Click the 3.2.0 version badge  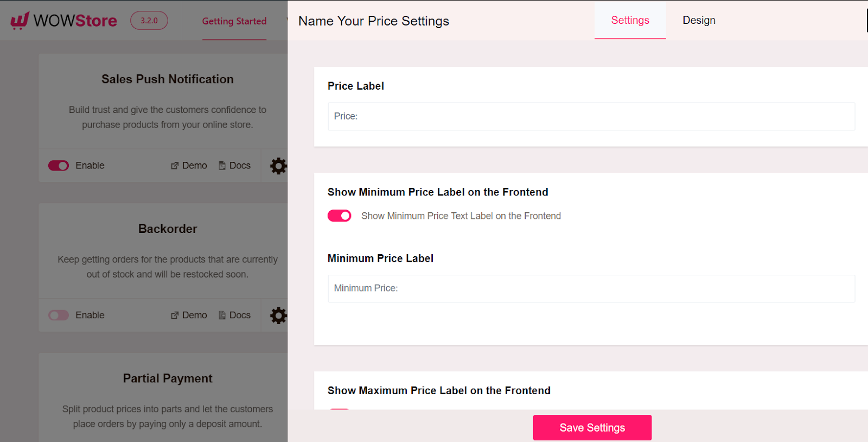click(x=149, y=21)
